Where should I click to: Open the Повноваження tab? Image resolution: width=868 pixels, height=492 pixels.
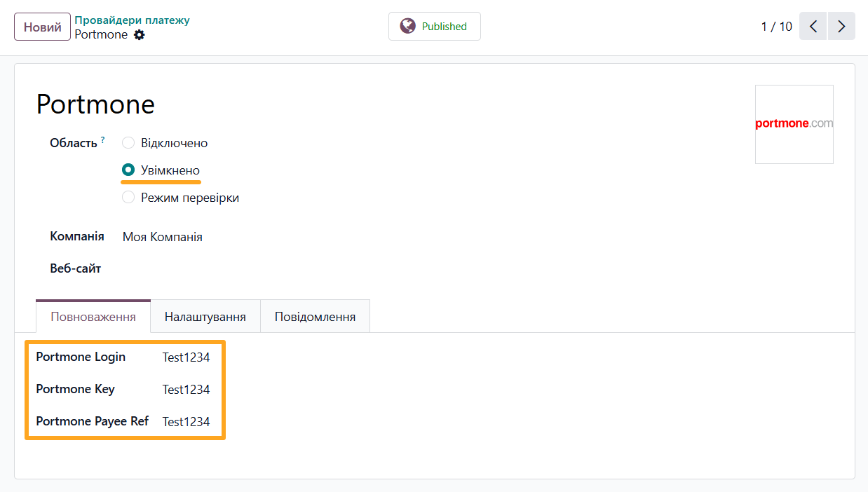[x=93, y=317]
